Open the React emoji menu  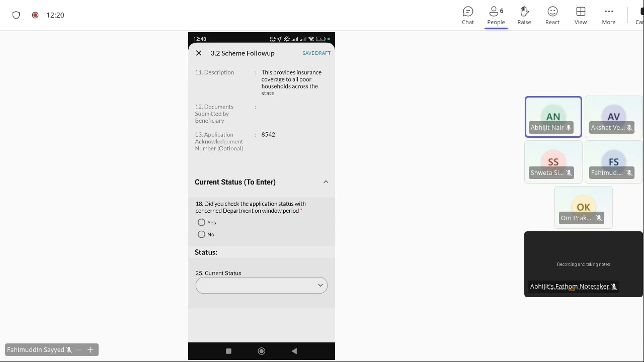[552, 15]
